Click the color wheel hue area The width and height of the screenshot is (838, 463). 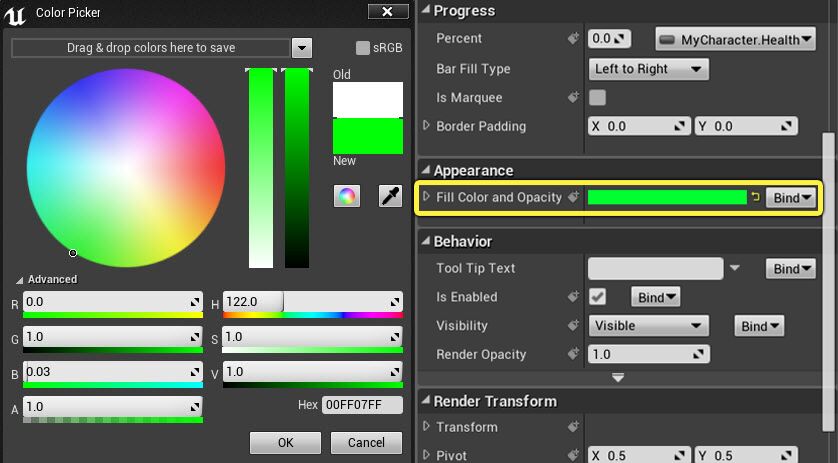click(126, 168)
